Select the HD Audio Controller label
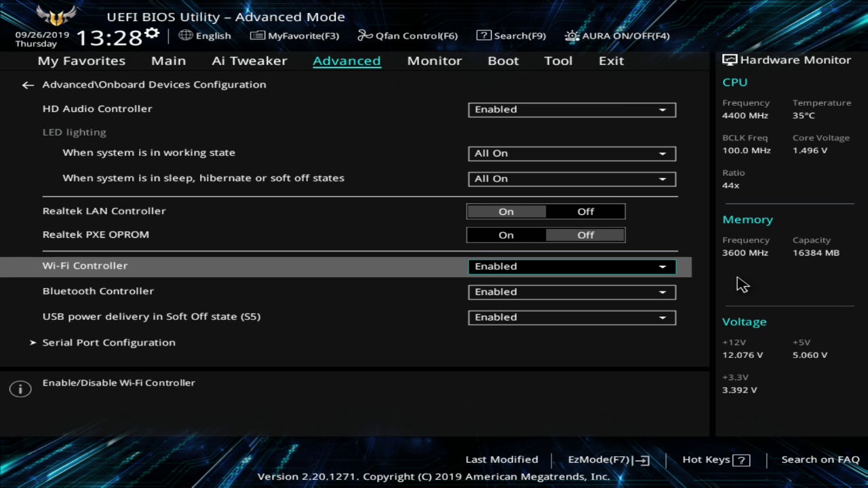Screen dimensions: 868x488 point(97,108)
